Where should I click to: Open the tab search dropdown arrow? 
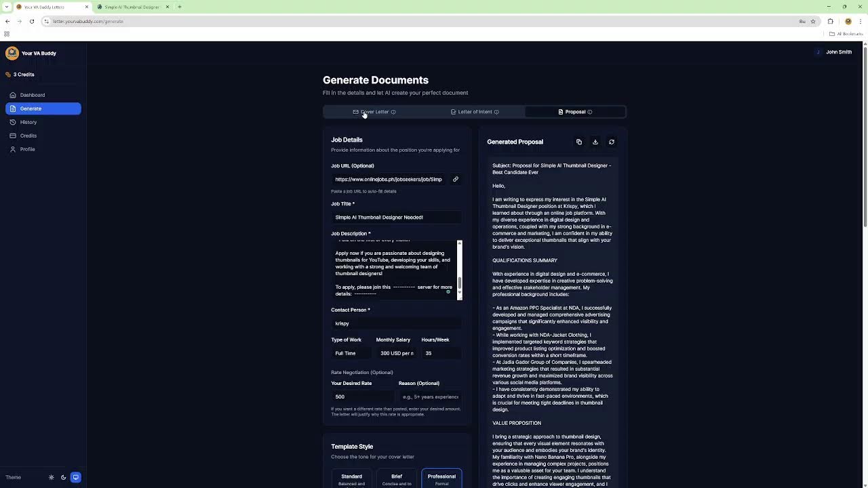point(7,7)
